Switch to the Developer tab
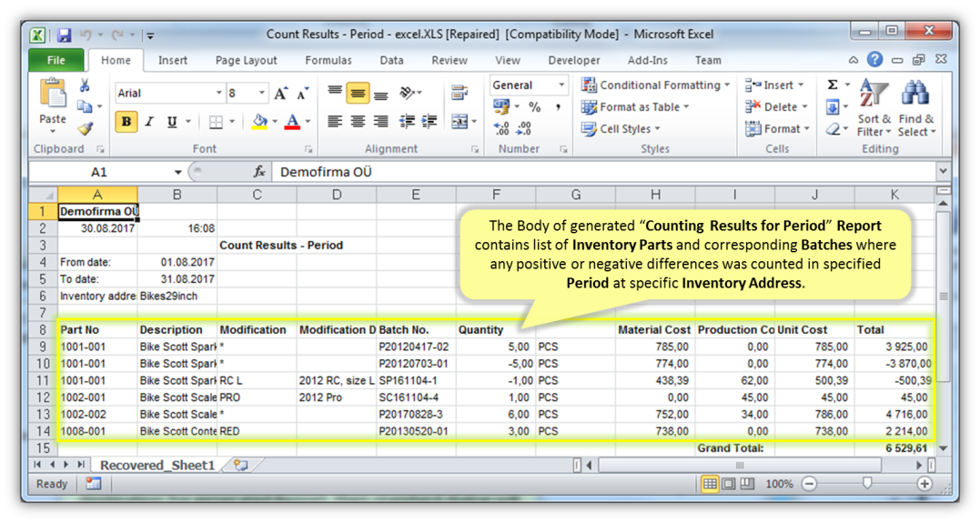This screenshot has width=980, height=523. point(574,61)
